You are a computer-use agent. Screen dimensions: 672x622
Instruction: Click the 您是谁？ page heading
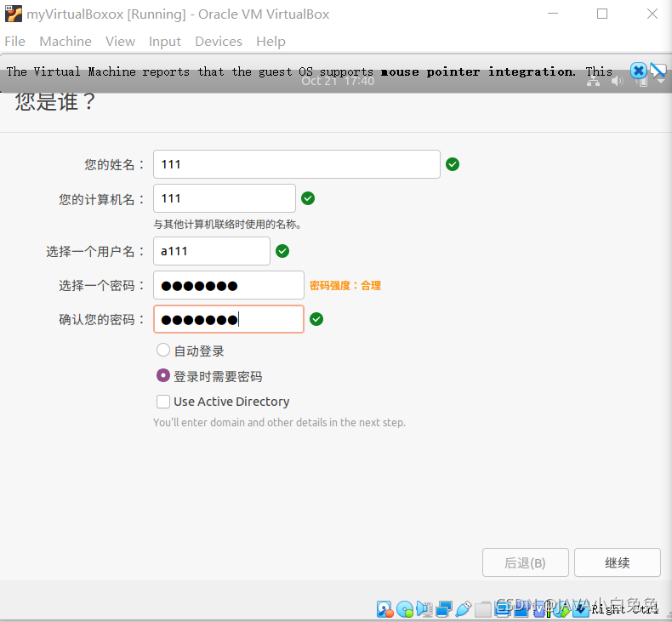(55, 102)
